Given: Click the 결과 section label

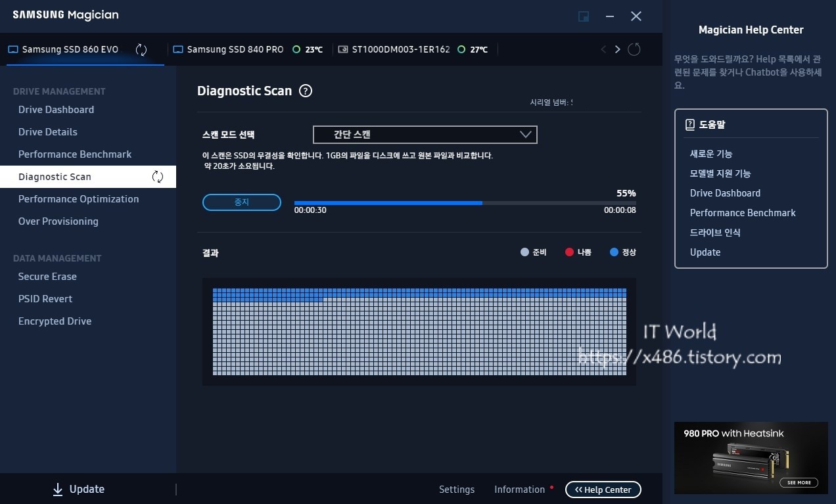Looking at the screenshot, I should [210, 253].
